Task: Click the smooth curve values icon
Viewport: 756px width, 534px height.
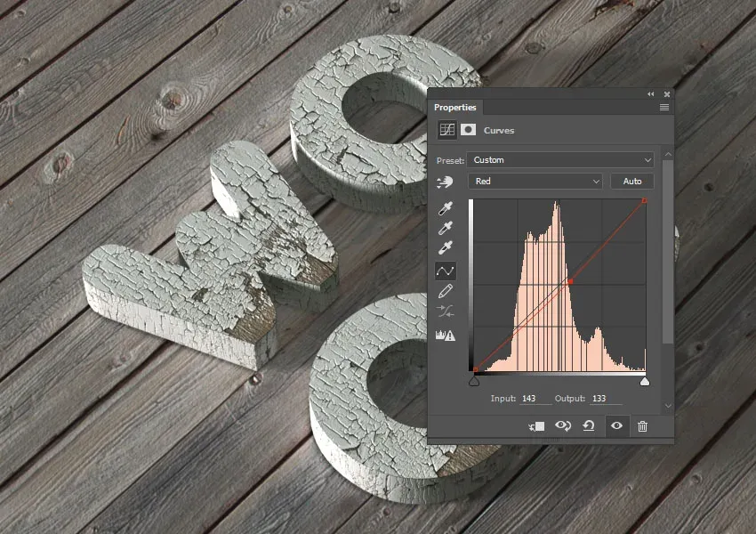Action: [445, 311]
